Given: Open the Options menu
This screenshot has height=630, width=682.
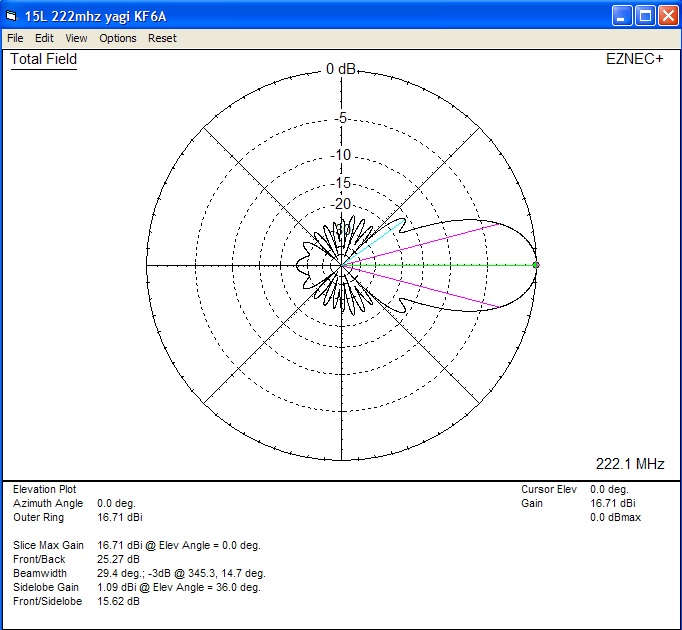Looking at the screenshot, I should click(x=118, y=38).
